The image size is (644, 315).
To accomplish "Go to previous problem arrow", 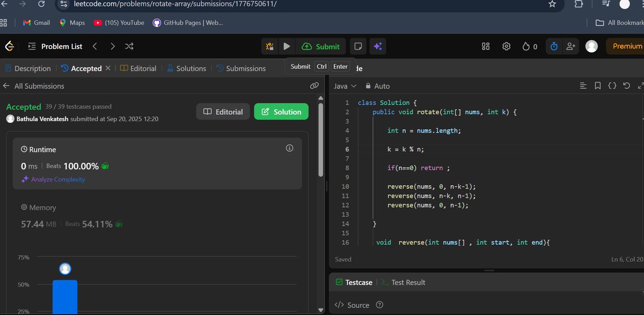I will coord(94,46).
